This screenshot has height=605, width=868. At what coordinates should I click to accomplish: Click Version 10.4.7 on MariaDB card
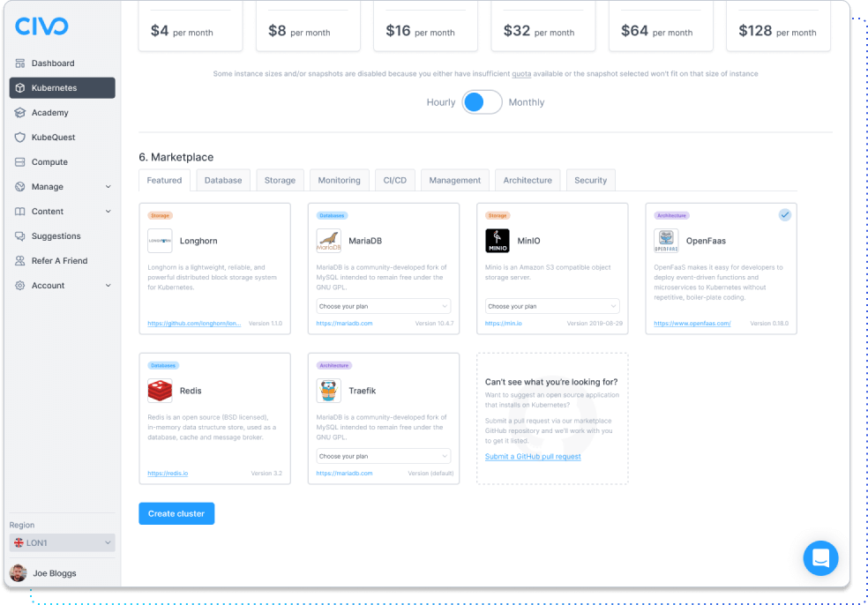434,324
